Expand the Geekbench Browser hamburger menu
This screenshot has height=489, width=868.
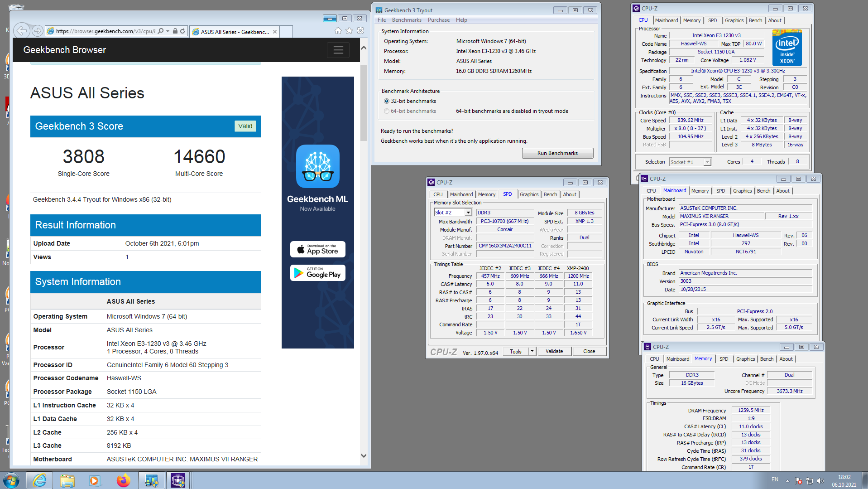pyautogui.click(x=338, y=50)
